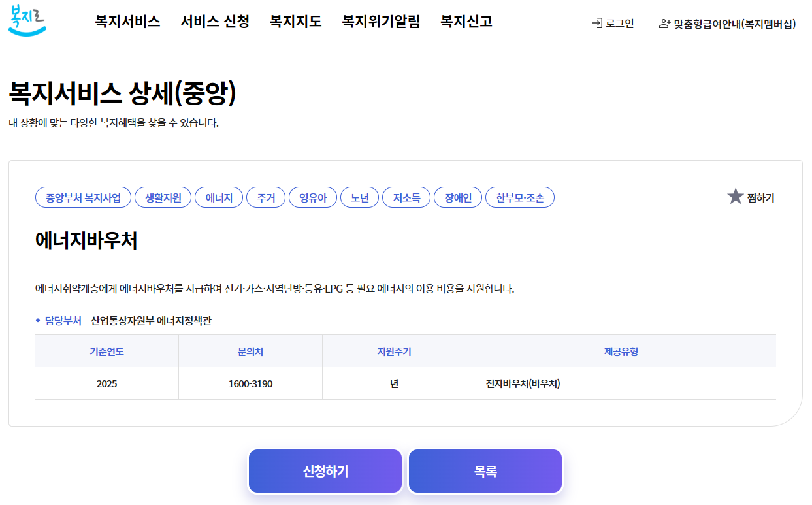Choose the 저소득 tag
Image resolution: width=812 pixels, height=505 pixels.
406,198
